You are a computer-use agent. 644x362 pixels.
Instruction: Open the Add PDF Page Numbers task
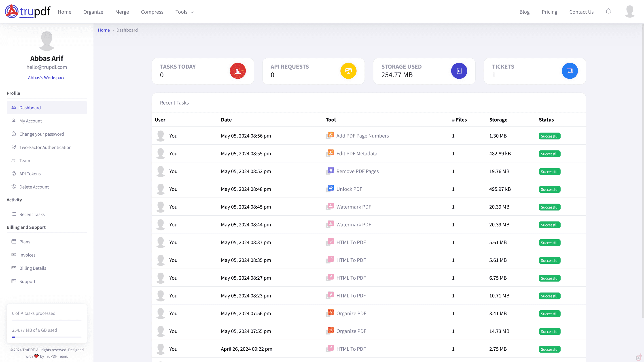pos(362,136)
